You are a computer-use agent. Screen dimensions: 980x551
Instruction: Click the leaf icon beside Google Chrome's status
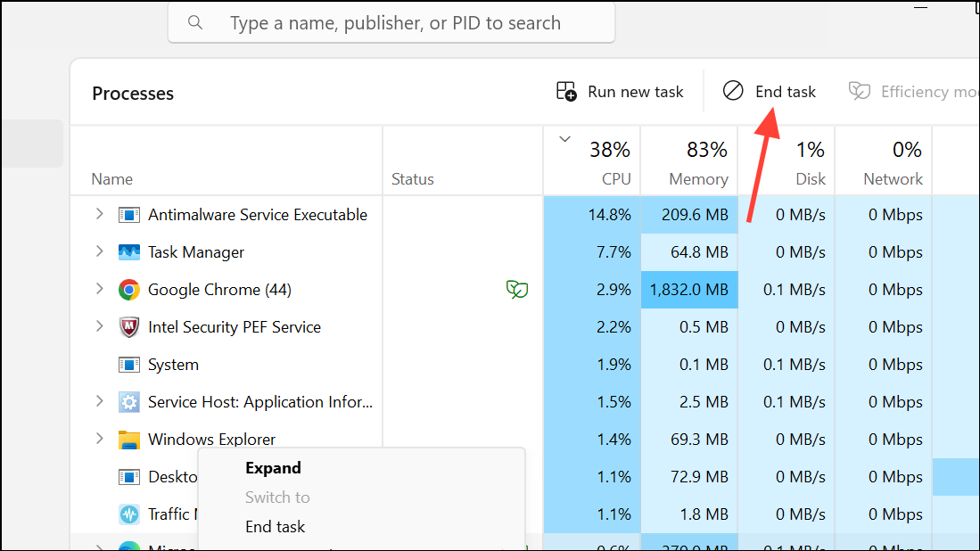[x=517, y=289]
